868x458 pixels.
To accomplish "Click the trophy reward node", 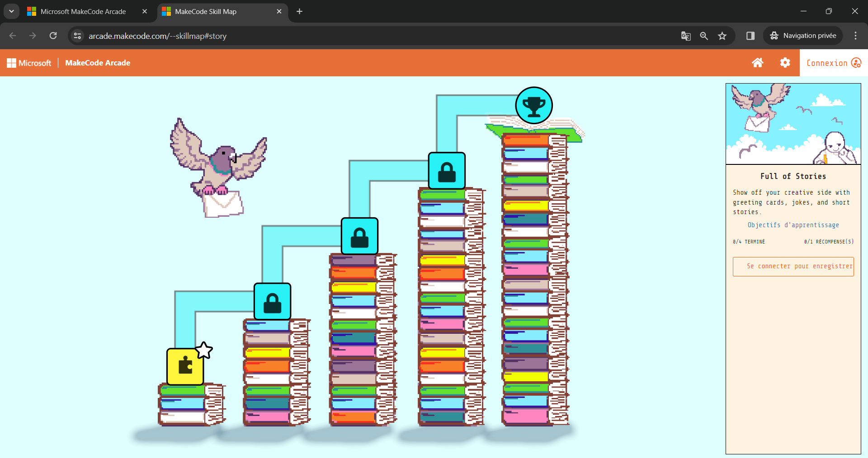I will pyautogui.click(x=534, y=106).
